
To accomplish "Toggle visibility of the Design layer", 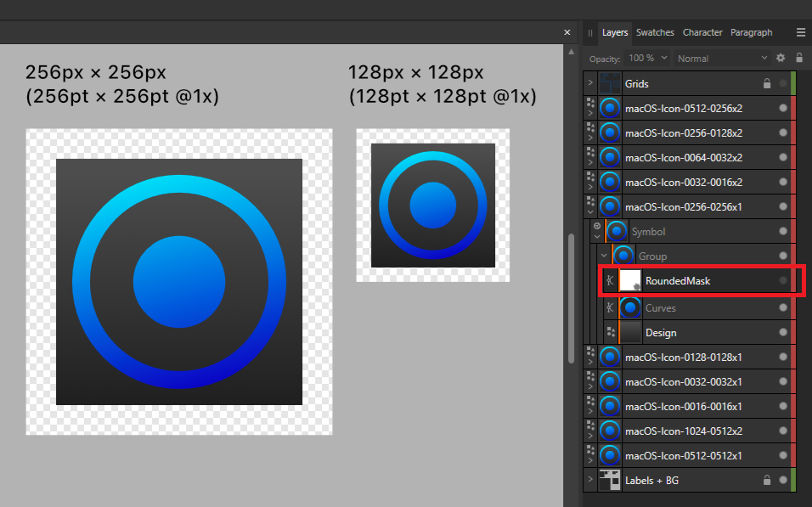I will pos(783,332).
